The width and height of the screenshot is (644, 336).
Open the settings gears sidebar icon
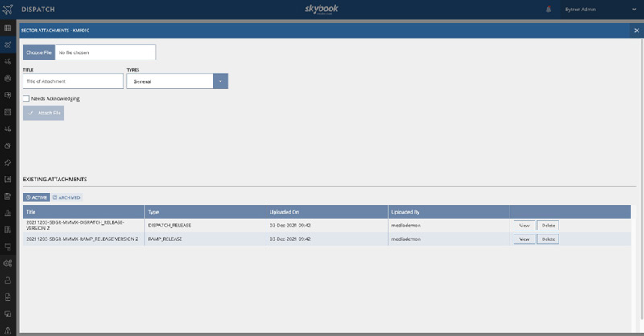pos(8,263)
